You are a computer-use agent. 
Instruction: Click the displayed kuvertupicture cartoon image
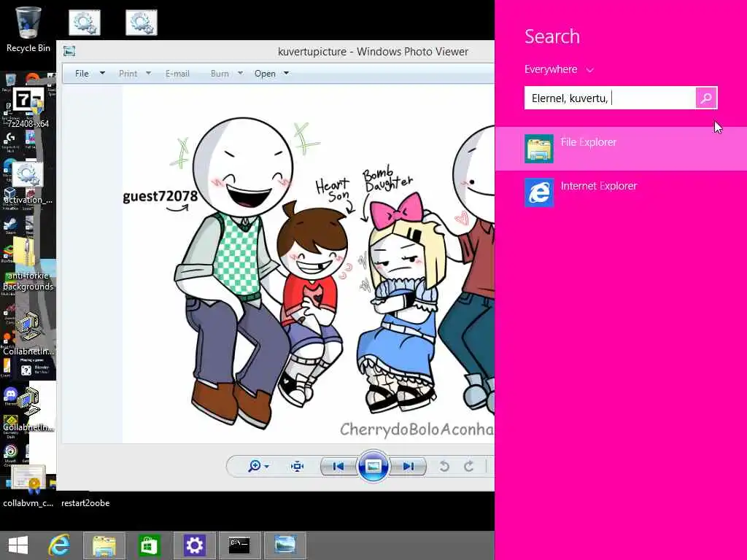tap(309, 264)
